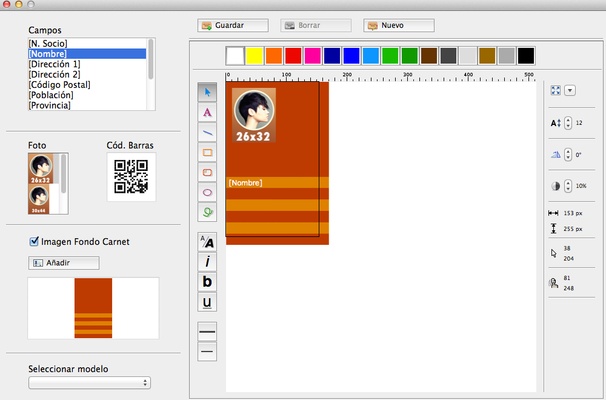
Task: Pick the 26x32 photo thumbnail in Foto
Action: point(41,168)
